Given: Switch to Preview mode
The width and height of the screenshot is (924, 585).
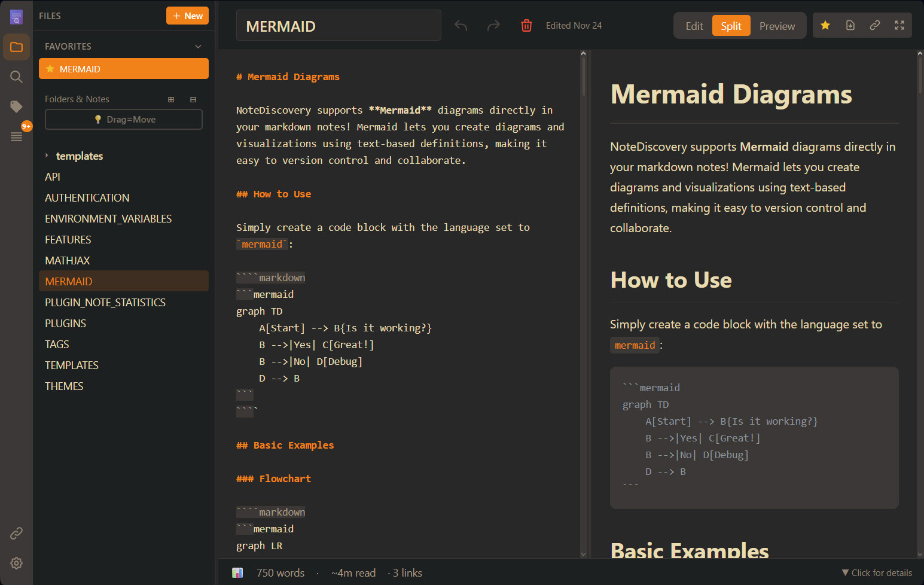Looking at the screenshot, I should click(x=777, y=25).
